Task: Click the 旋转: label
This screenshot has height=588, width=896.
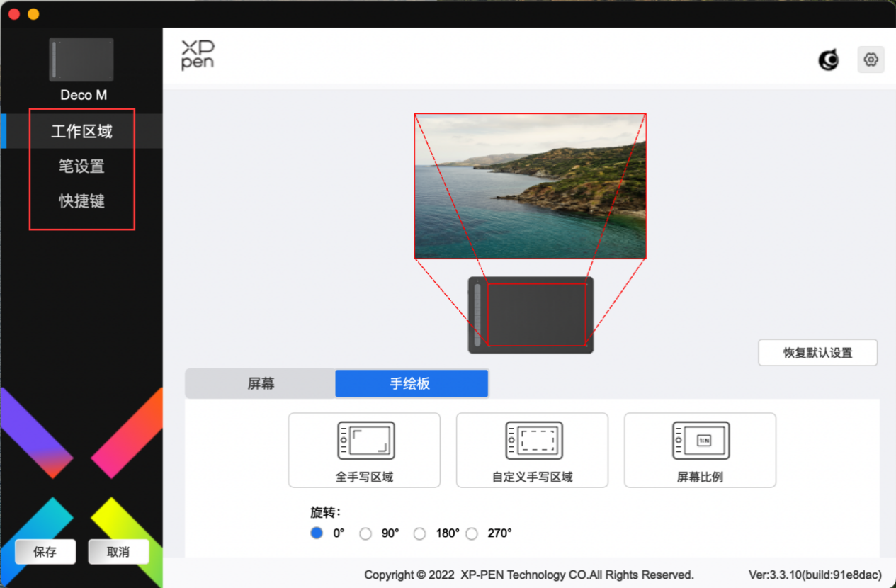Action: [x=325, y=512]
